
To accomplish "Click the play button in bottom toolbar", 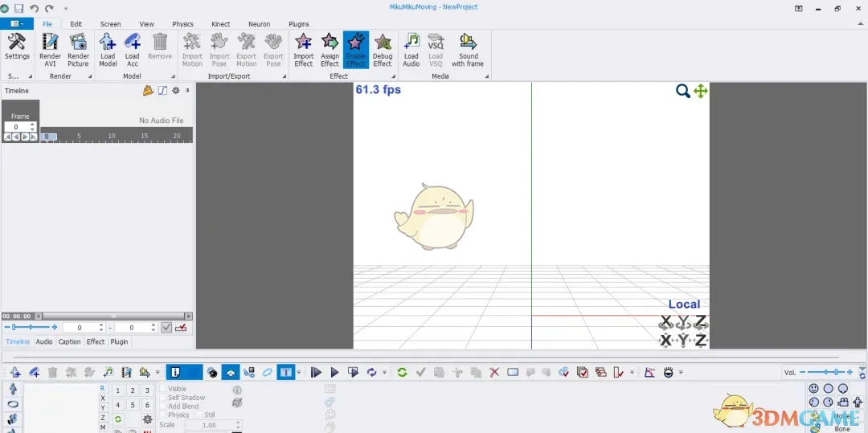I will point(335,372).
